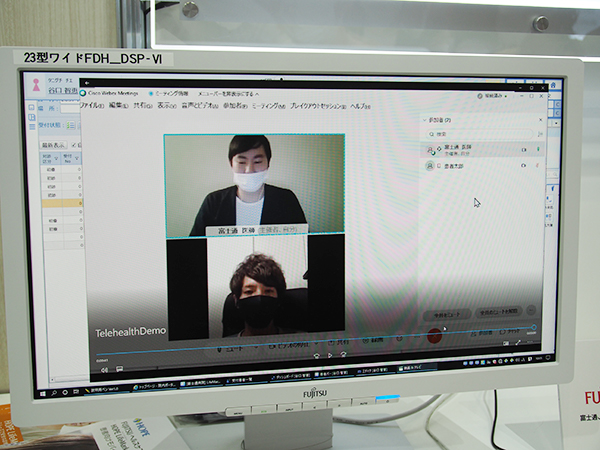Click the microphone icon beside 患者太郎
Image resolution: width=600 pixels, height=450 pixels.
[538, 166]
